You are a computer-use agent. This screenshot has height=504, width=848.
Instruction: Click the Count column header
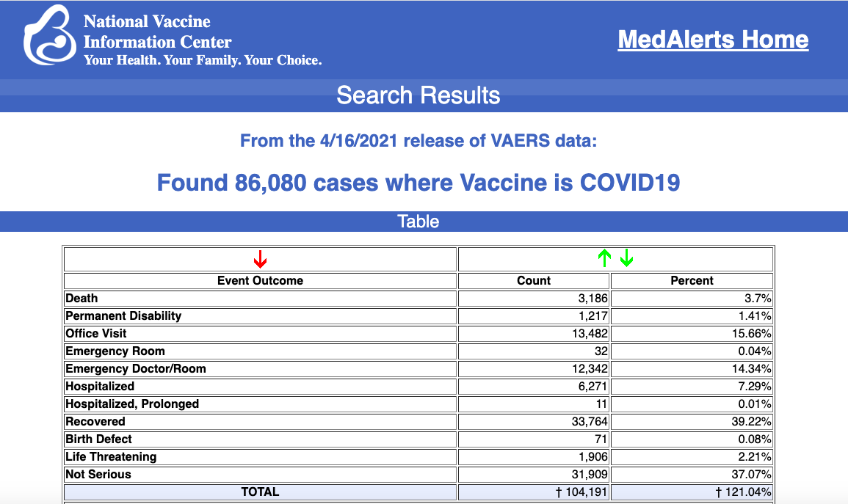click(x=534, y=280)
